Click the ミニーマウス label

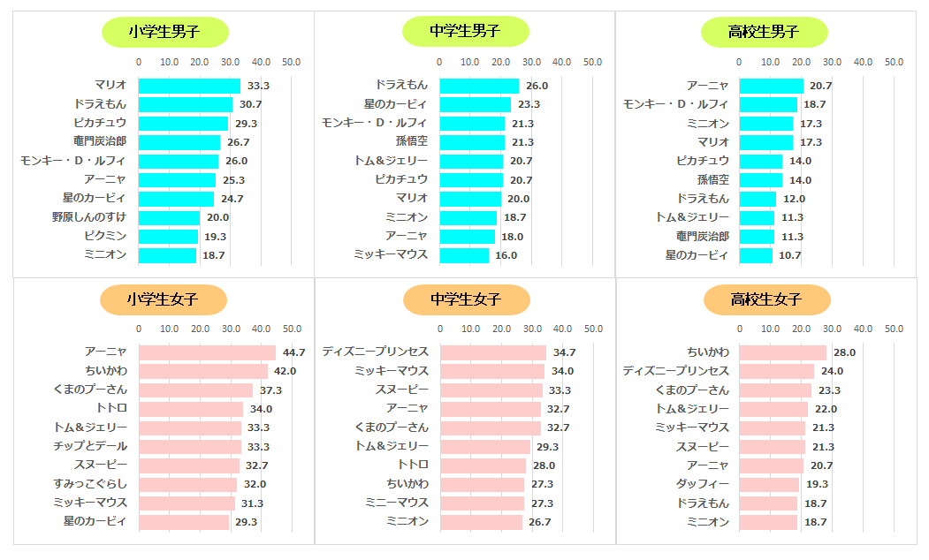coord(397,503)
